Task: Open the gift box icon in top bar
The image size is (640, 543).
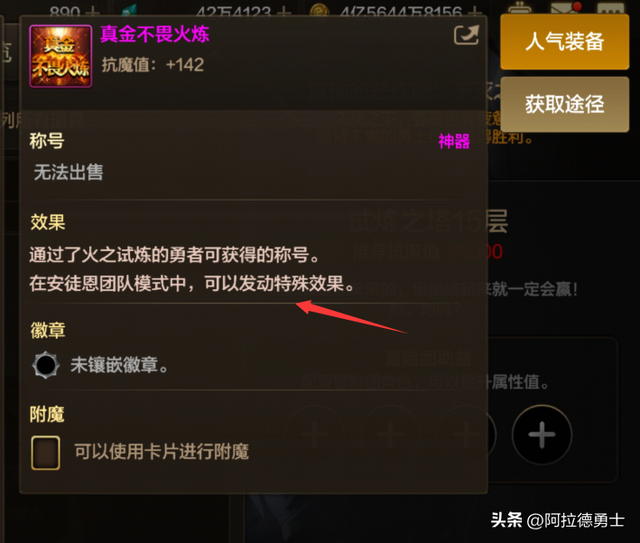Action: click(519, 9)
